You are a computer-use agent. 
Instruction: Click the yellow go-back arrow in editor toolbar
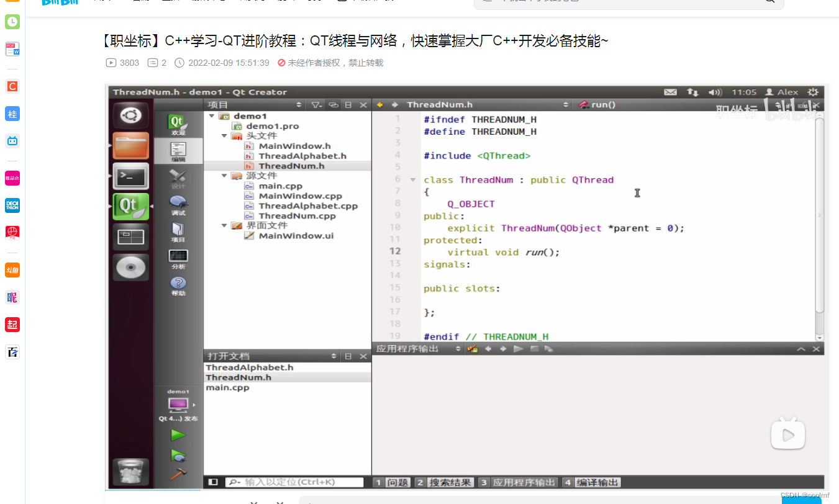tap(379, 105)
